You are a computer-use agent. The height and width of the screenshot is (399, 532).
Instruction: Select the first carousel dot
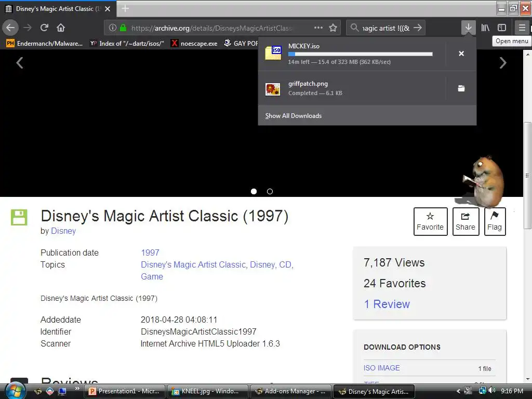tap(254, 191)
